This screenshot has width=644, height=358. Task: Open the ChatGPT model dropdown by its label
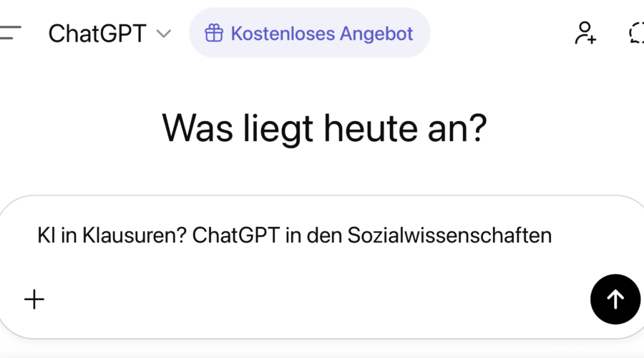click(97, 34)
